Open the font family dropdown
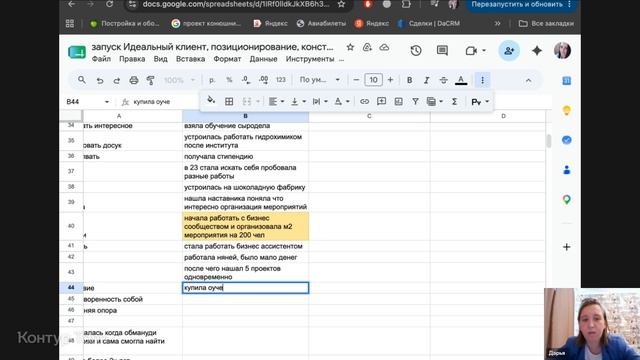 [319, 80]
